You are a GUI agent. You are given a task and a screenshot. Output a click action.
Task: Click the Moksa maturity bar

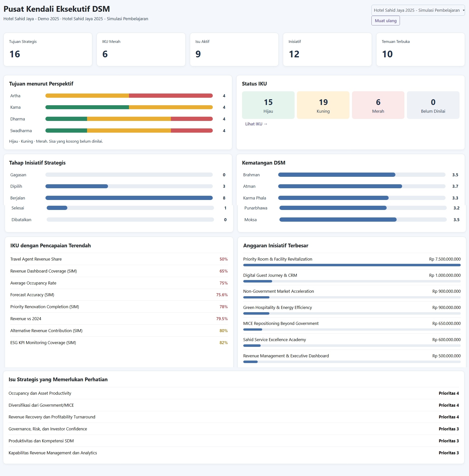tap(363, 220)
